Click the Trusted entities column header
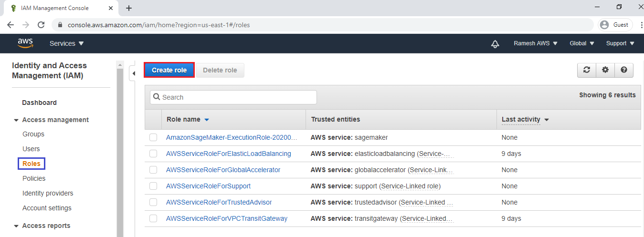The image size is (644, 237). click(336, 119)
